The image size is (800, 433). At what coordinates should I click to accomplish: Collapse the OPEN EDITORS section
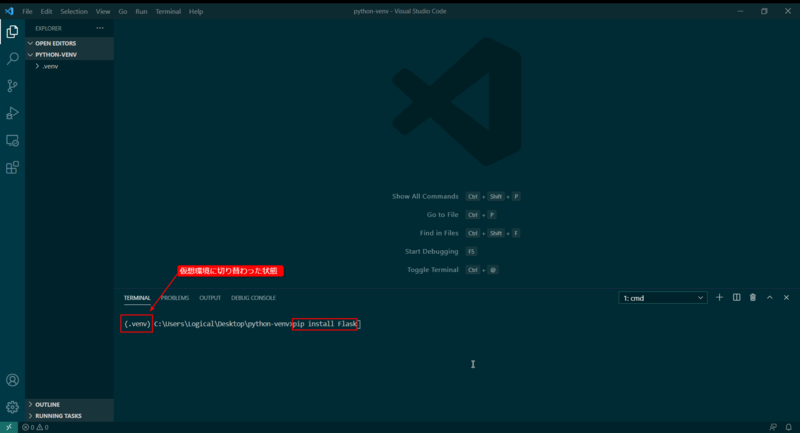pos(69,43)
